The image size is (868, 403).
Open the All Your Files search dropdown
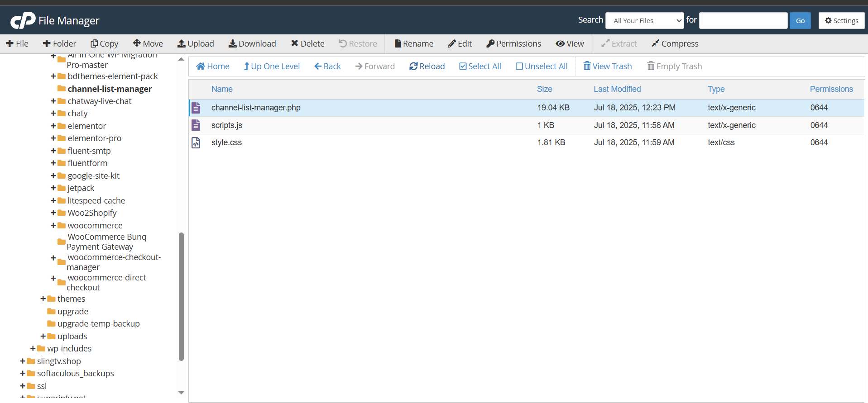pos(644,21)
